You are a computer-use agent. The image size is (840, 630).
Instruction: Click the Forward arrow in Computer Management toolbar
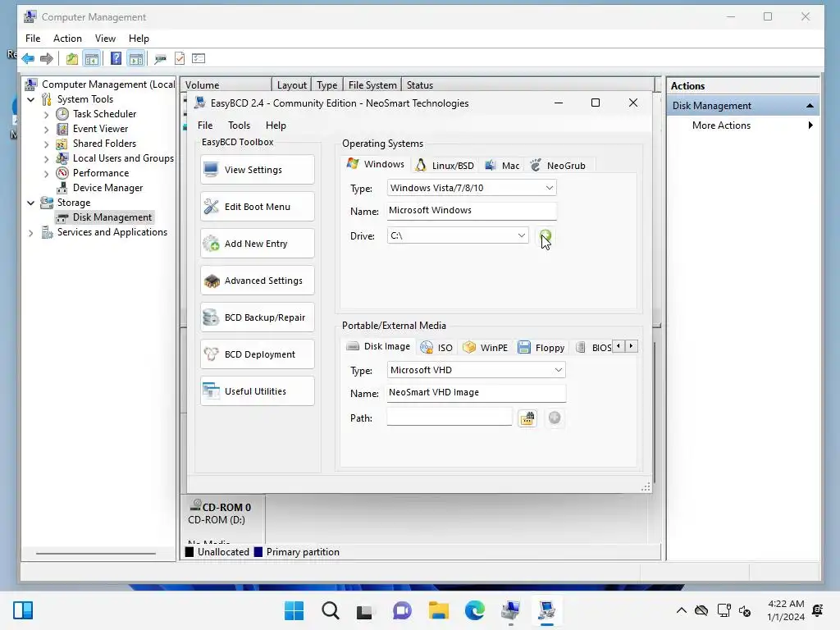tap(47, 58)
